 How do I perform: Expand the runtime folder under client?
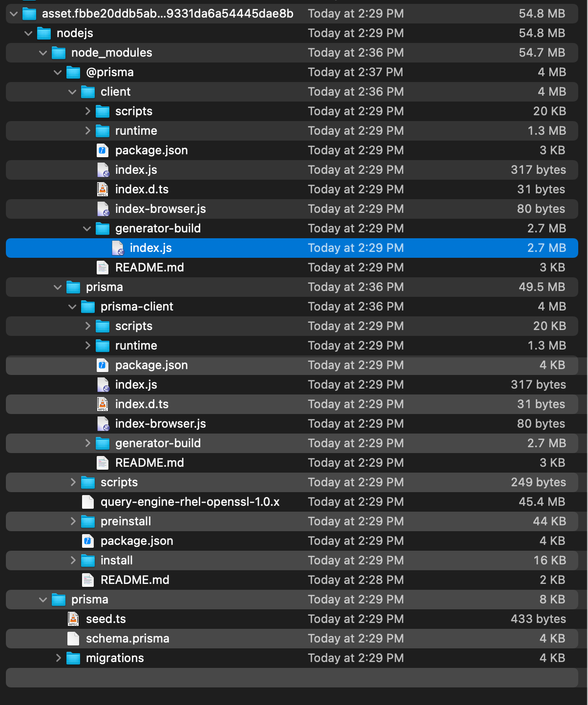pos(87,131)
